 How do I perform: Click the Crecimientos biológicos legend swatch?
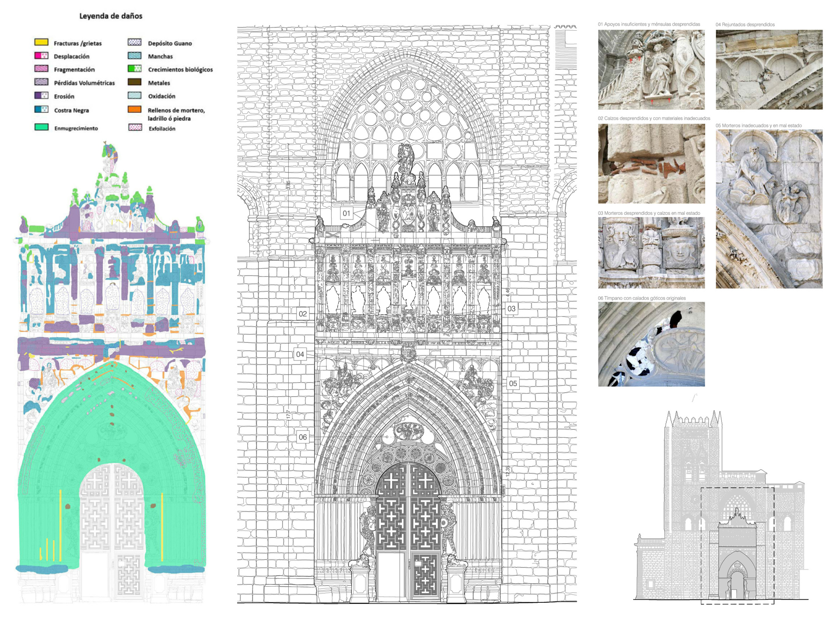click(x=134, y=69)
